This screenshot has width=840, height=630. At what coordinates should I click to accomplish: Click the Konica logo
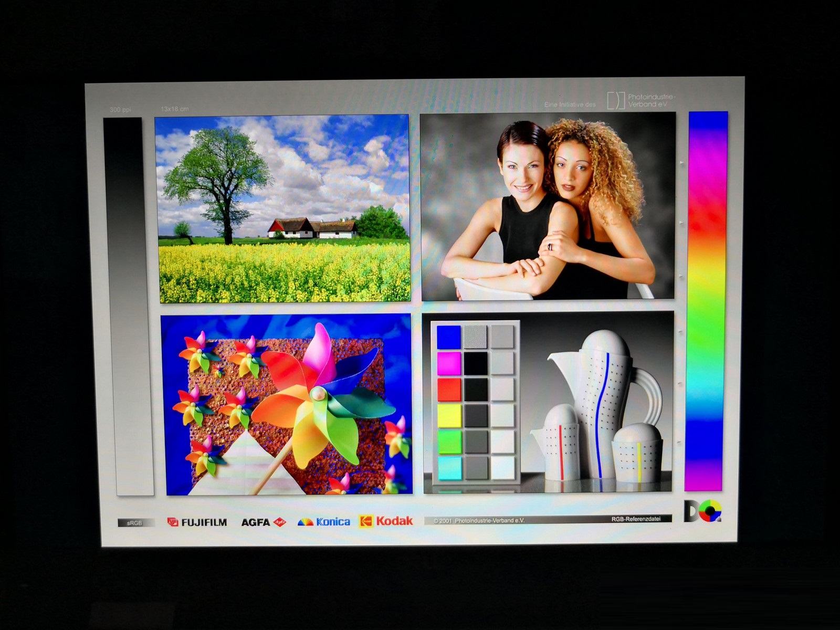324,521
